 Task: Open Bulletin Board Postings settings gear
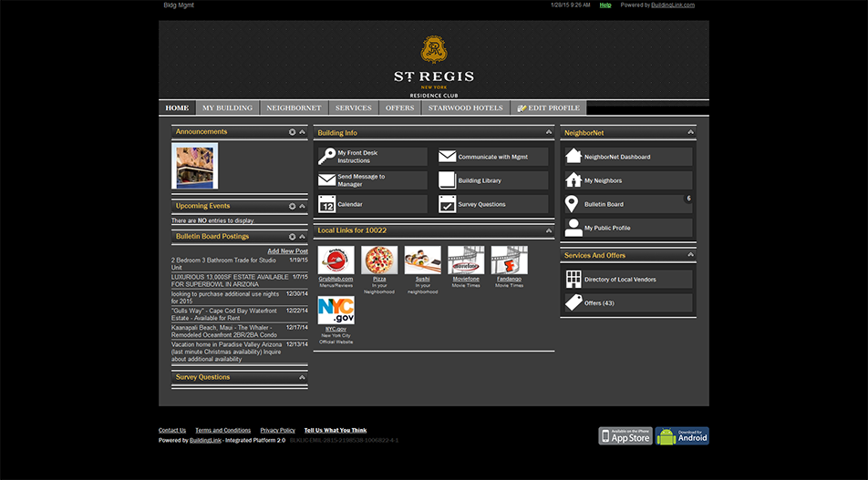293,237
